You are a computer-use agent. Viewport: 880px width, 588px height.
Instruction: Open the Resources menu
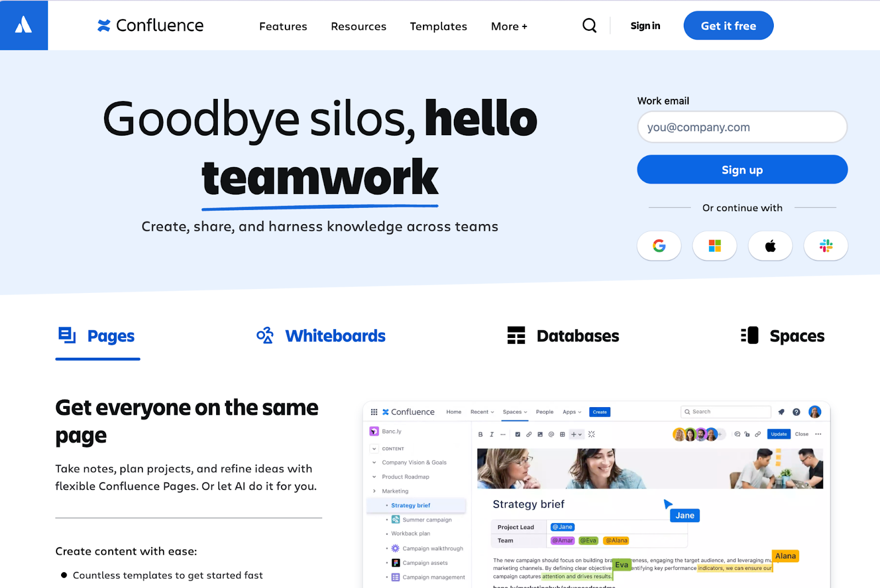[359, 26]
